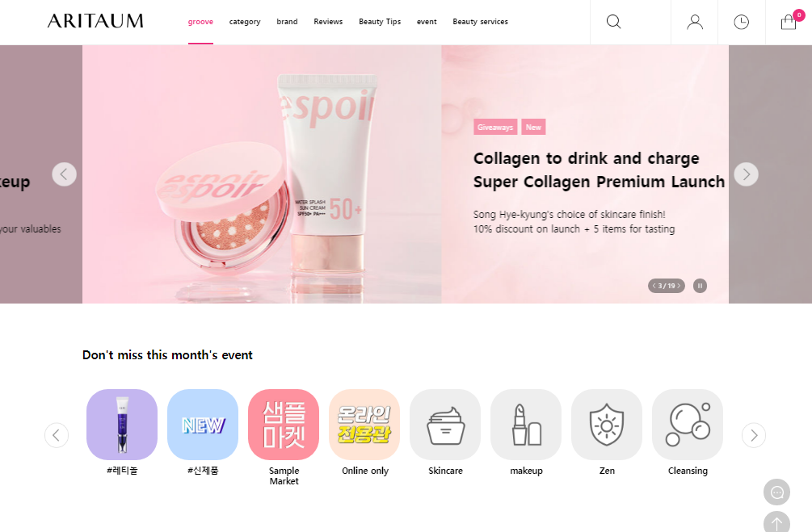Image resolution: width=812 pixels, height=532 pixels.
Task: Open the chat bubble floating button
Action: click(x=776, y=492)
